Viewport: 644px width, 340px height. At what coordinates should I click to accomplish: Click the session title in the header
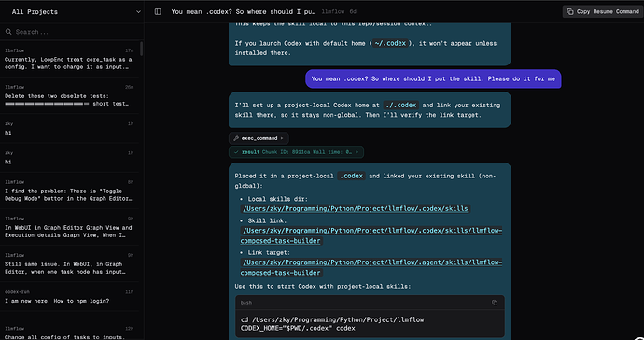click(x=244, y=12)
